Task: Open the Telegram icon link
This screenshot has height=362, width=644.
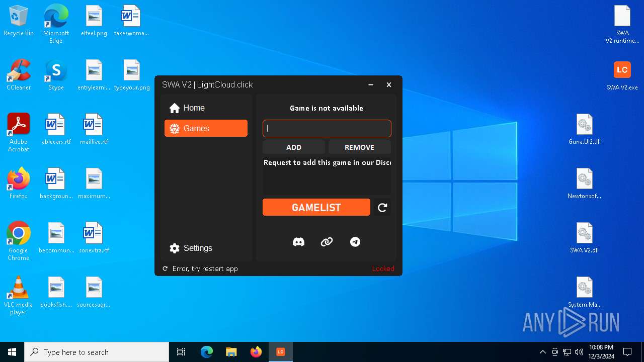Action: click(355, 242)
